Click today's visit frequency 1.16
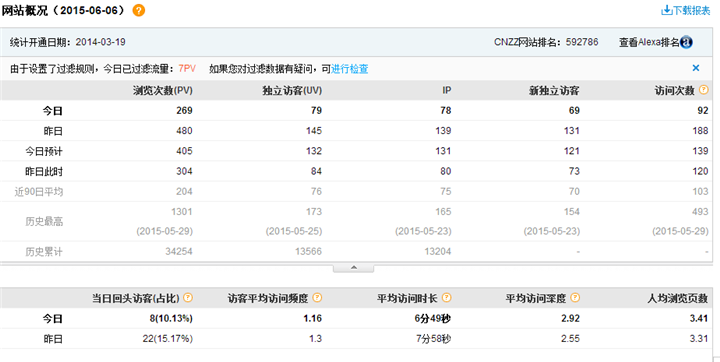This screenshot has height=362, width=720. coord(313,318)
